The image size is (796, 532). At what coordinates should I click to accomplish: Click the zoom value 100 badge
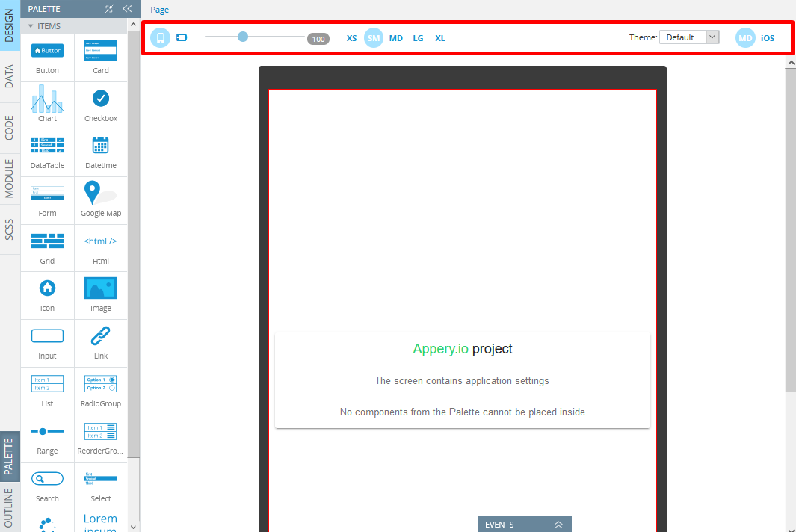[318, 39]
